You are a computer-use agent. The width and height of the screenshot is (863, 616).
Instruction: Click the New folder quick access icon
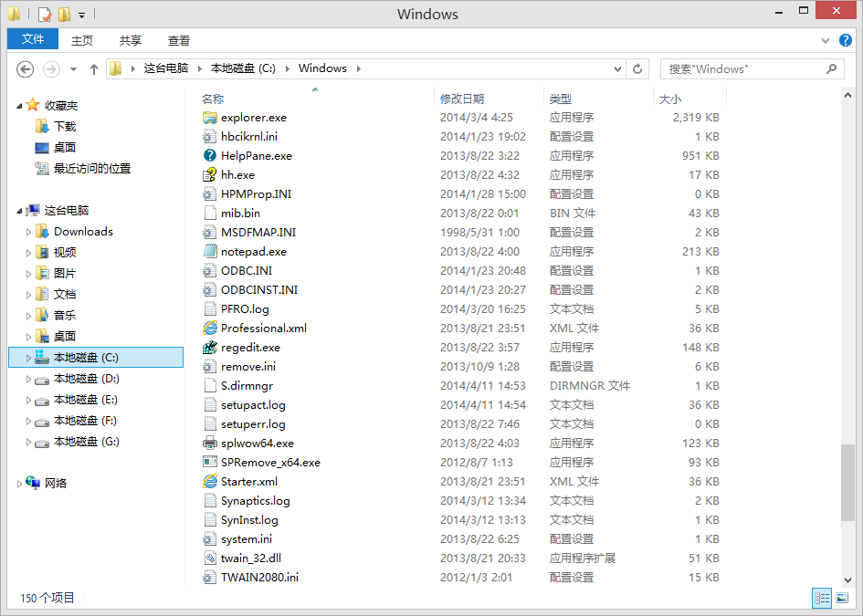pyautogui.click(x=65, y=15)
